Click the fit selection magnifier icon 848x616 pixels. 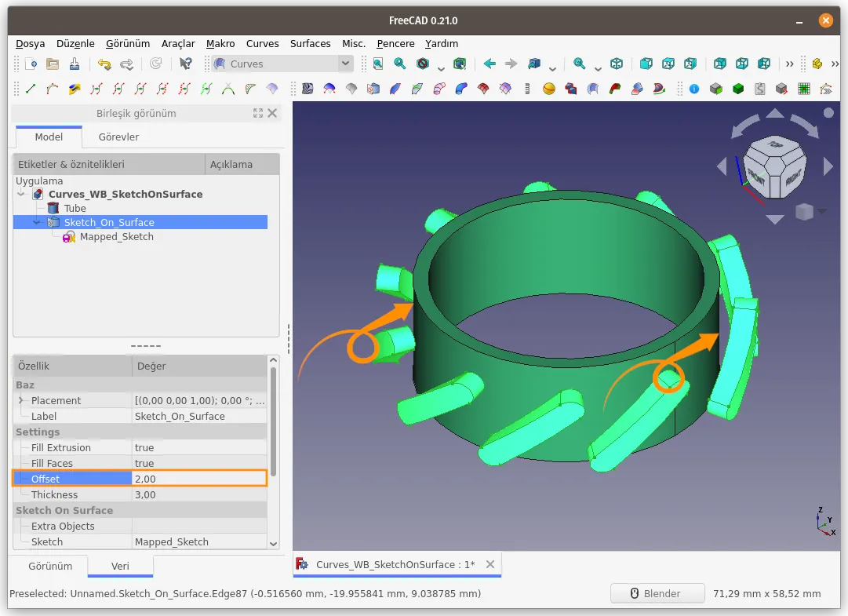coord(400,64)
